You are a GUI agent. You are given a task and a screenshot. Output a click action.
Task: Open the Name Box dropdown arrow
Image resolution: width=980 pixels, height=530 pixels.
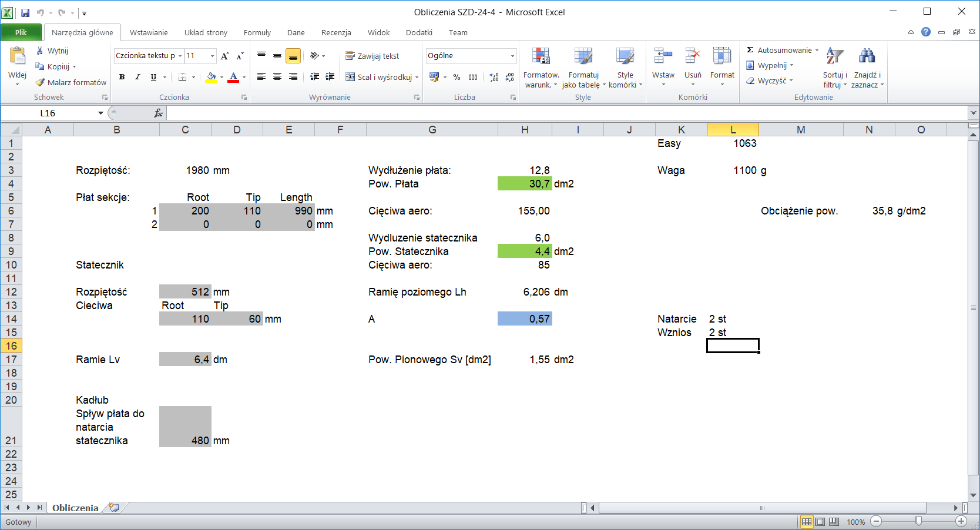coord(100,113)
